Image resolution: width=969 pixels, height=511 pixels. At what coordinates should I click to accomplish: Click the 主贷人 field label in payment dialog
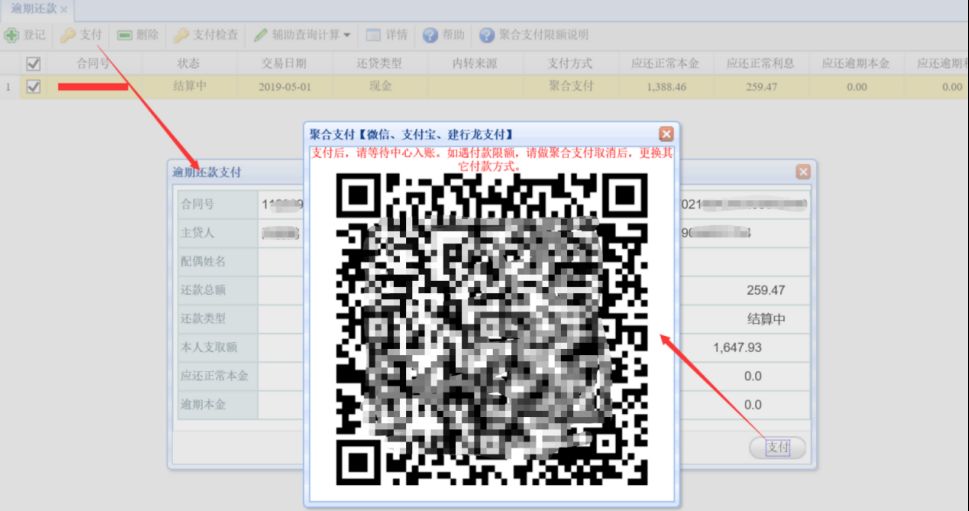197,233
